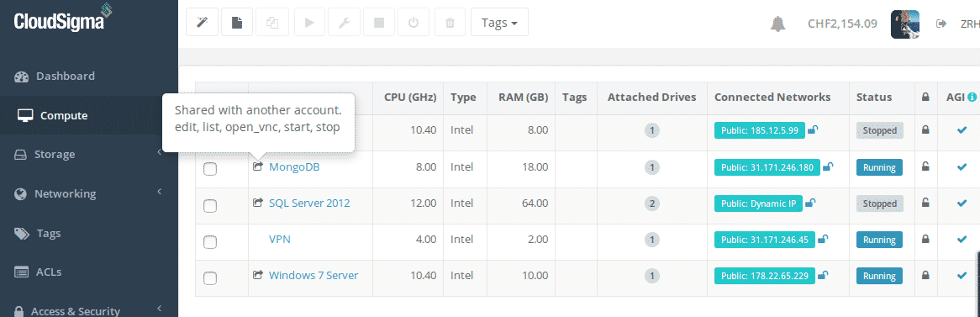Click the account balance CHF2,154.09
This screenshot has height=317, width=980.
(842, 24)
